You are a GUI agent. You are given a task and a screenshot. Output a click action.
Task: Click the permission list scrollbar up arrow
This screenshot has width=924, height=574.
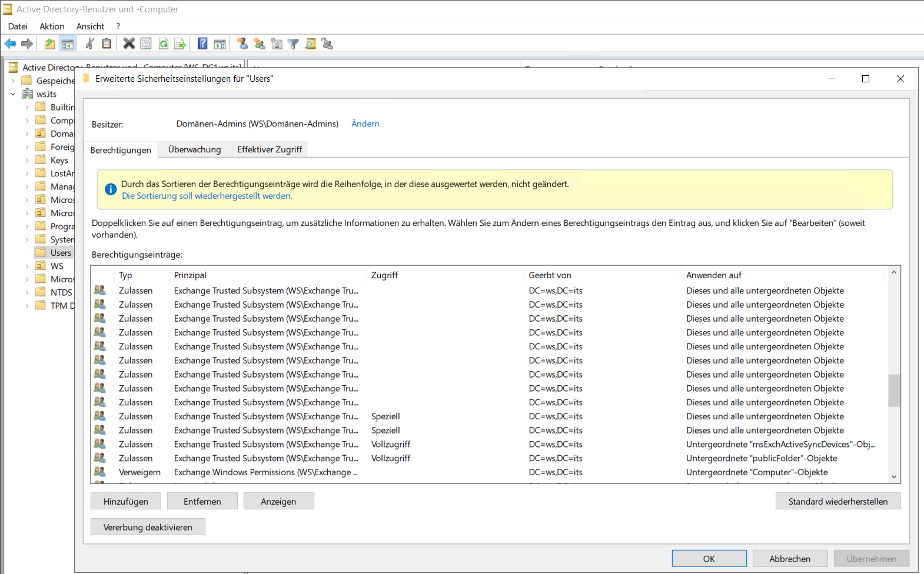point(894,272)
